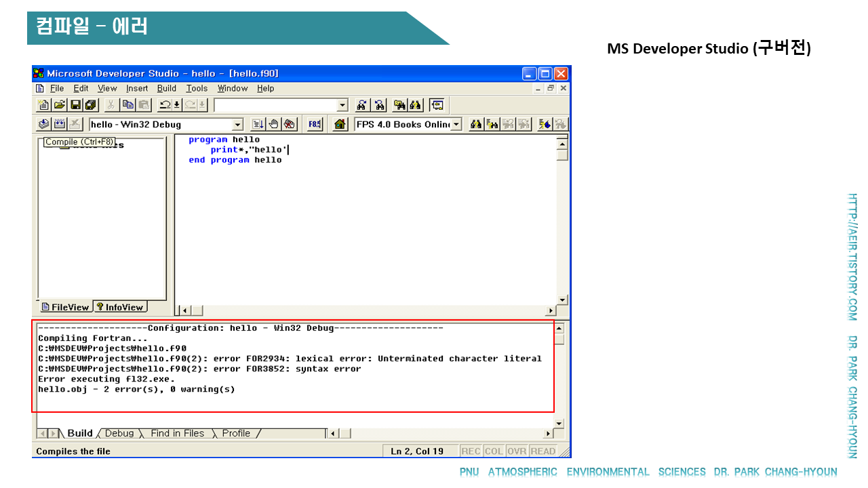Click the Remove All Breakpoints icon
The height and width of the screenshot is (488, 868).
290,124
